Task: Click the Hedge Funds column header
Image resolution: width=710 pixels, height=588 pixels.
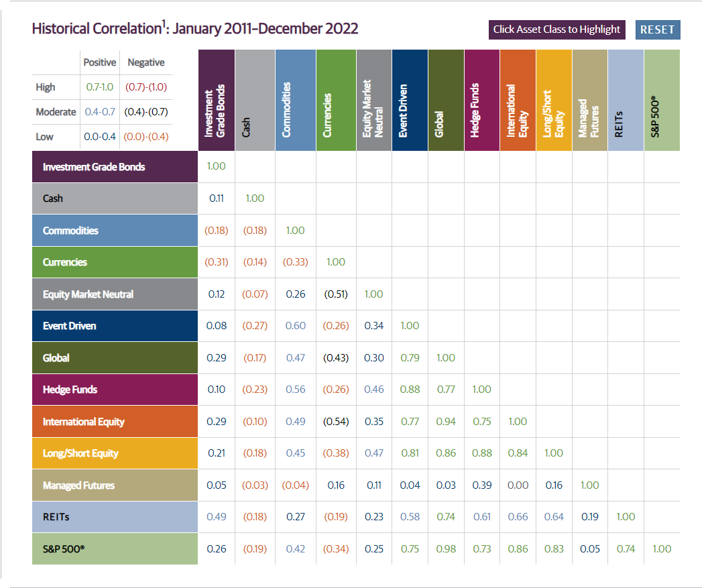Action: pos(481,101)
